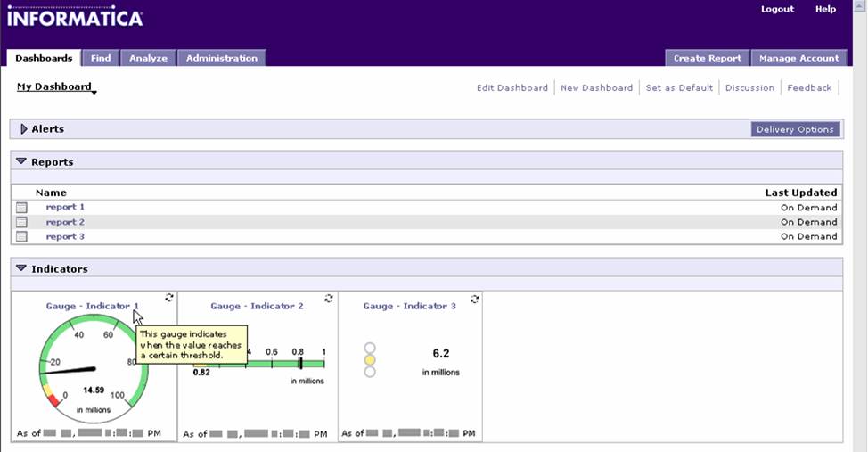Open the report 3 link

[65, 236]
